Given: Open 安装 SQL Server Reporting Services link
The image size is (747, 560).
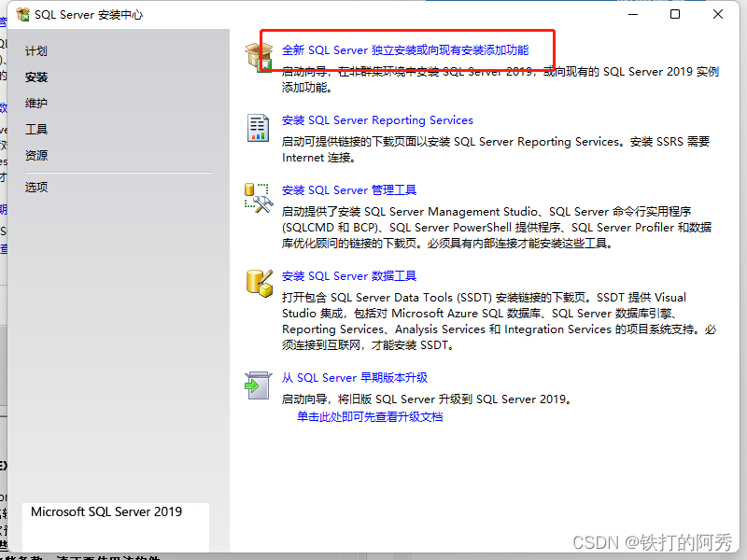Looking at the screenshot, I should 377,120.
